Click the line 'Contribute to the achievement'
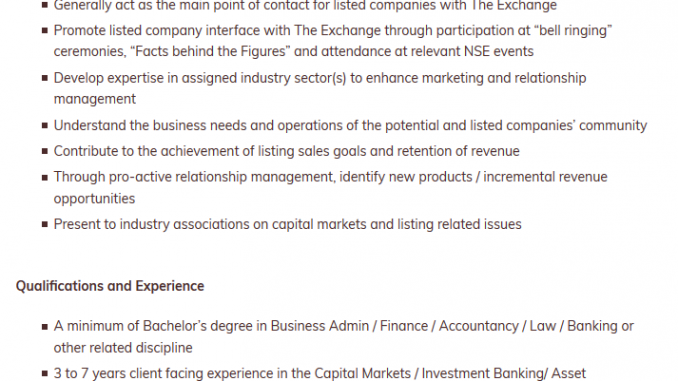This screenshot has width=678, height=381. coord(287,151)
